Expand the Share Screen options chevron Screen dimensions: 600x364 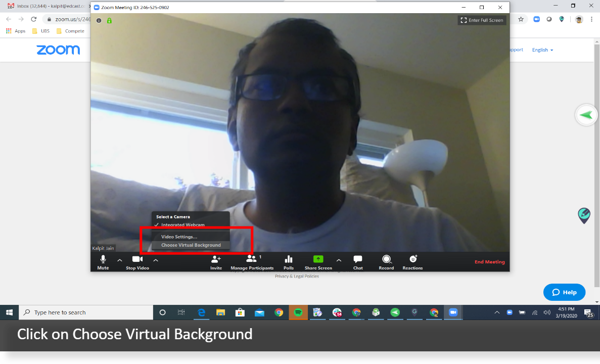pyautogui.click(x=339, y=260)
